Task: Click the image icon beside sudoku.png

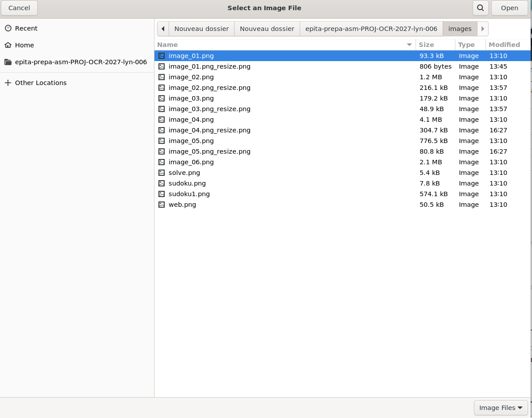Action: [162, 183]
